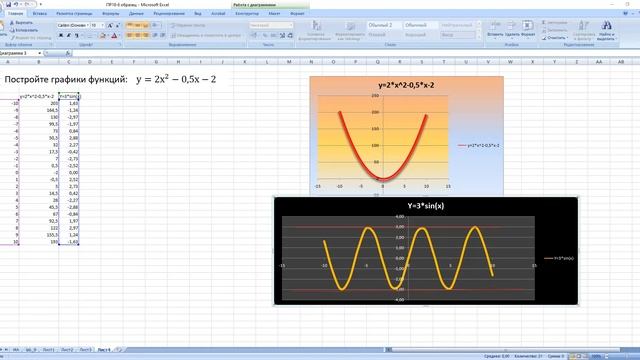Toggle Italic formatting in the Font group

click(x=69, y=36)
